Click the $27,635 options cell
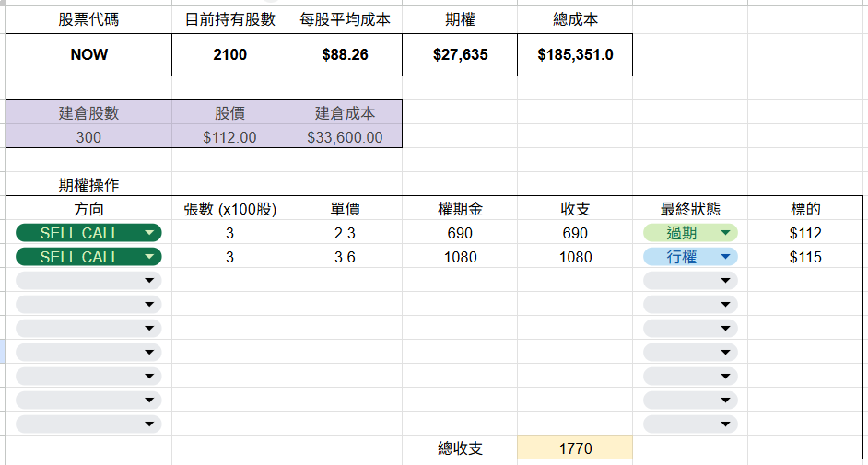 point(460,54)
